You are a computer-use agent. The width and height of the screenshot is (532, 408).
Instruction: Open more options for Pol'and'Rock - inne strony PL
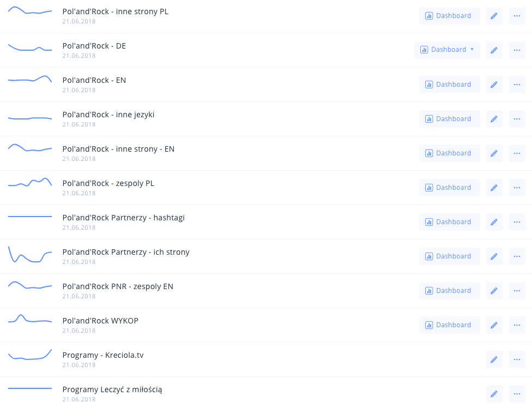click(517, 16)
